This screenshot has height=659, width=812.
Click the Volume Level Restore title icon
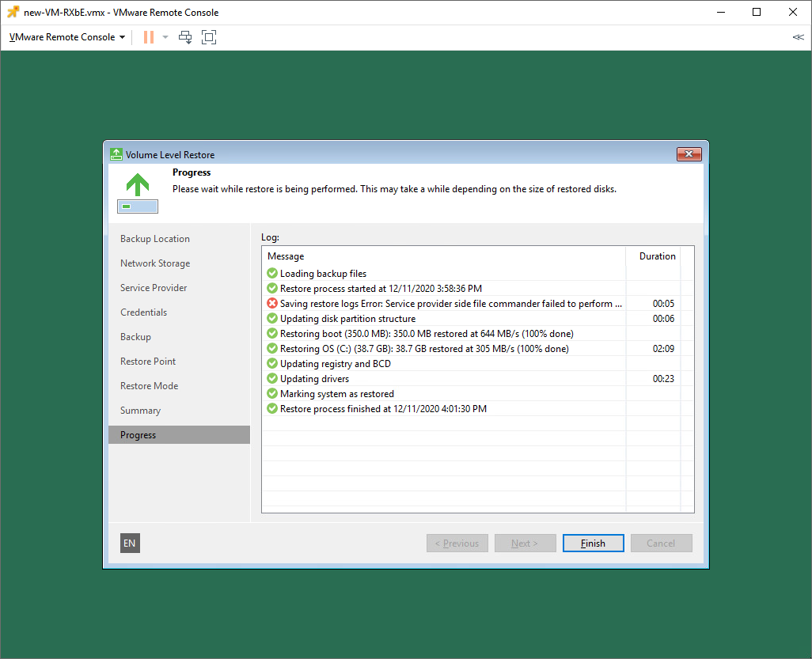click(x=116, y=154)
